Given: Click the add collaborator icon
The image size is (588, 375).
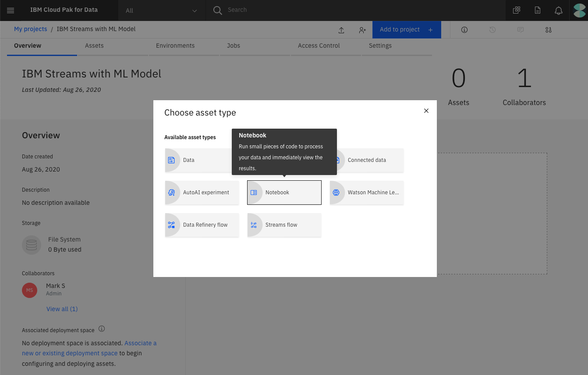Looking at the screenshot, I should click(x=362, y=30).
